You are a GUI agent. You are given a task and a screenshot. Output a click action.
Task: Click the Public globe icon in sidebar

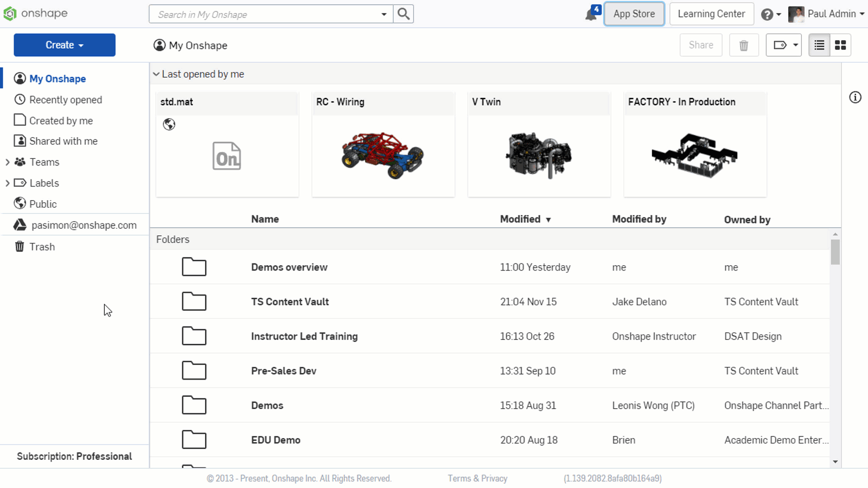(20, 203)
